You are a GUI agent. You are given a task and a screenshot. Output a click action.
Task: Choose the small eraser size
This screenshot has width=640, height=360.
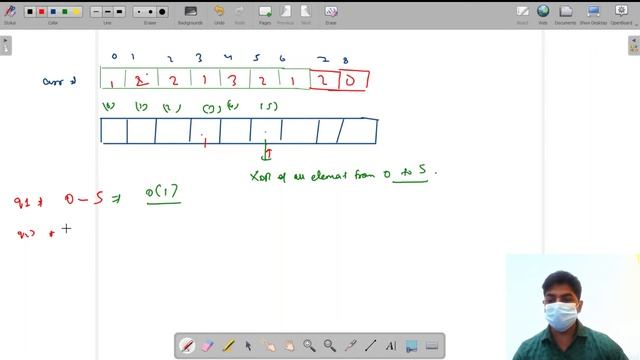click(139, 12)
